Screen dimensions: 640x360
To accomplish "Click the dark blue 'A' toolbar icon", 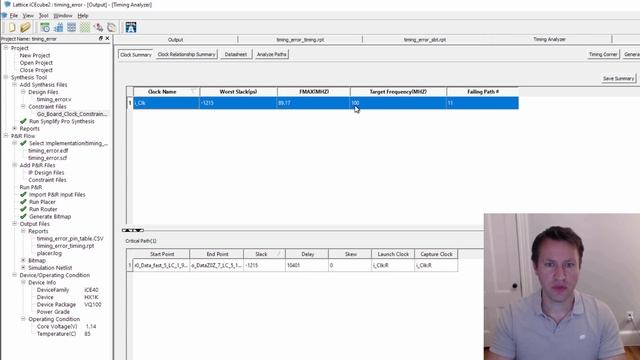I will pyautogui.click(x=131, y=27).
